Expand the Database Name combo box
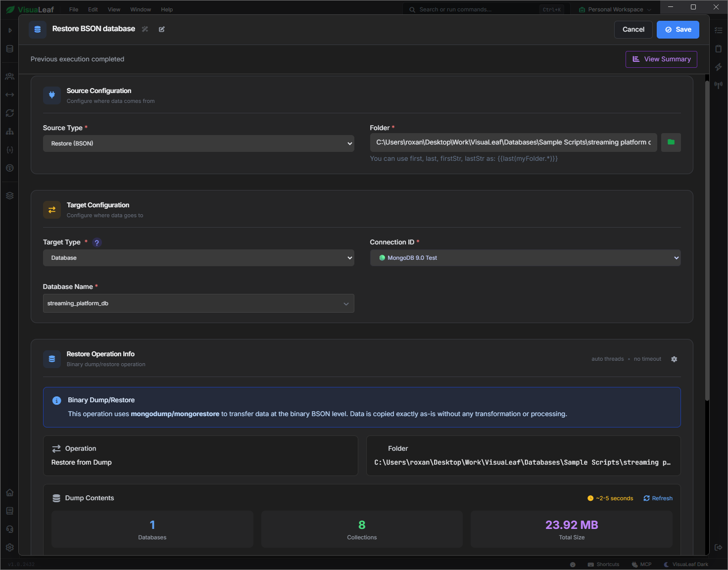728x570 pixels. point(198,303)
